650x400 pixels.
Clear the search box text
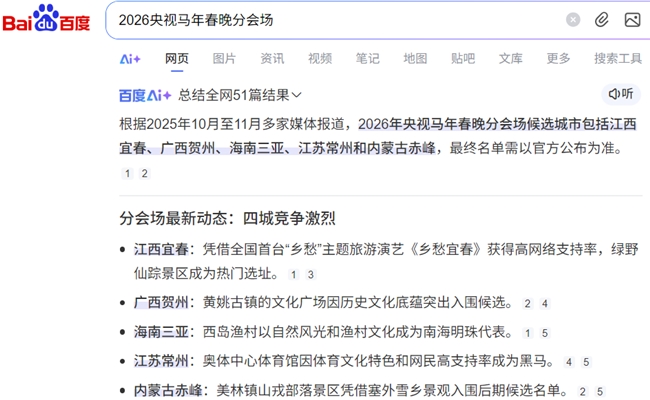pyautogui.click(x=573, y=20)
